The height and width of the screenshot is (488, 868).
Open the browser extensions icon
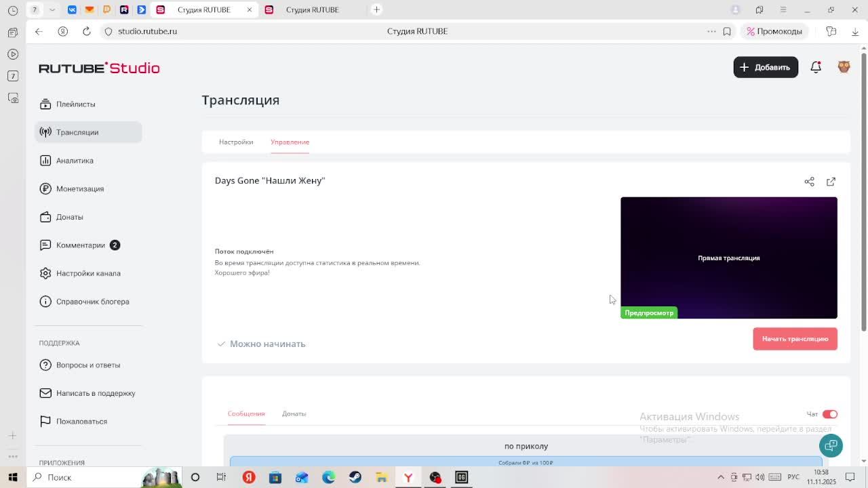[831, 31]
